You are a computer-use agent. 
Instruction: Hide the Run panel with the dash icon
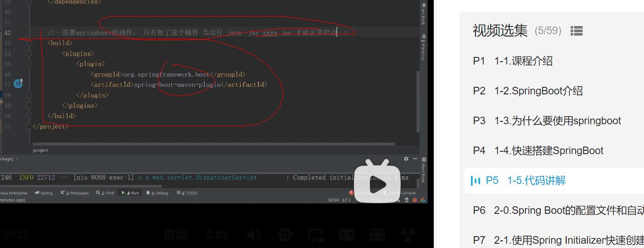point(415,159)
